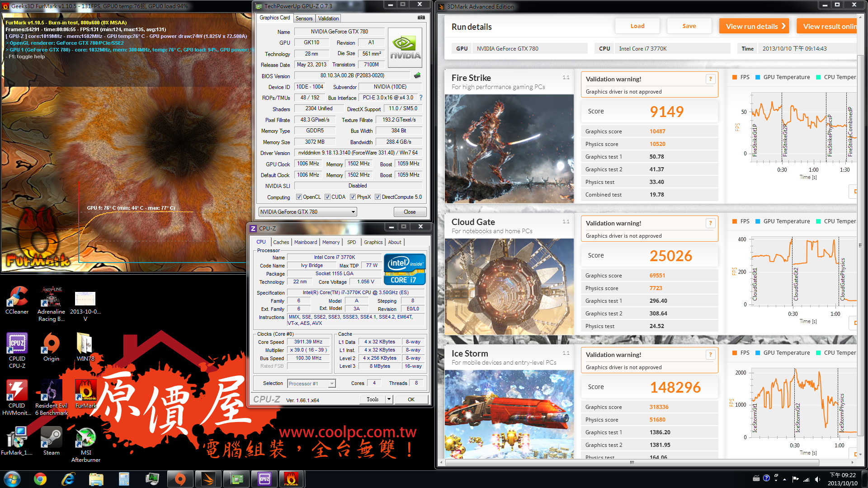Open the Processor #1 selection dropdown in CPU-Z
This screenshot has height=488, width=868.
[311, 384]
